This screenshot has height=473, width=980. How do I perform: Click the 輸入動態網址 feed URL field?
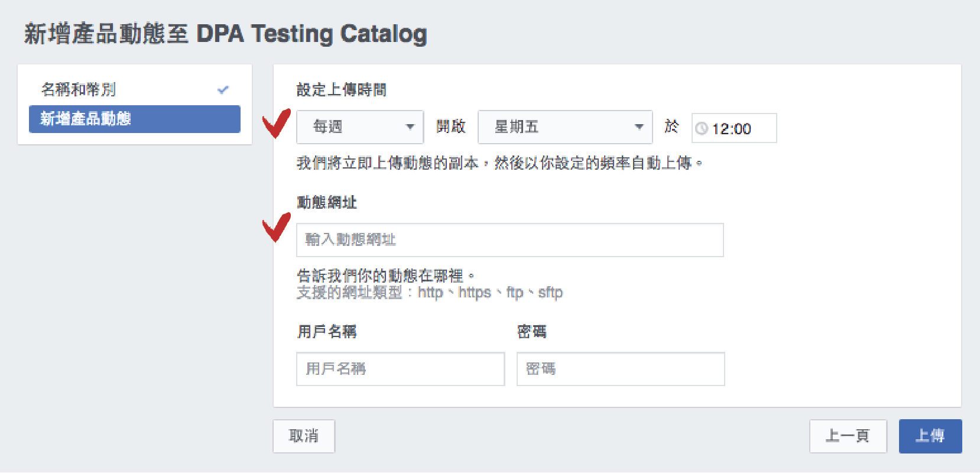tap(510, 240)
